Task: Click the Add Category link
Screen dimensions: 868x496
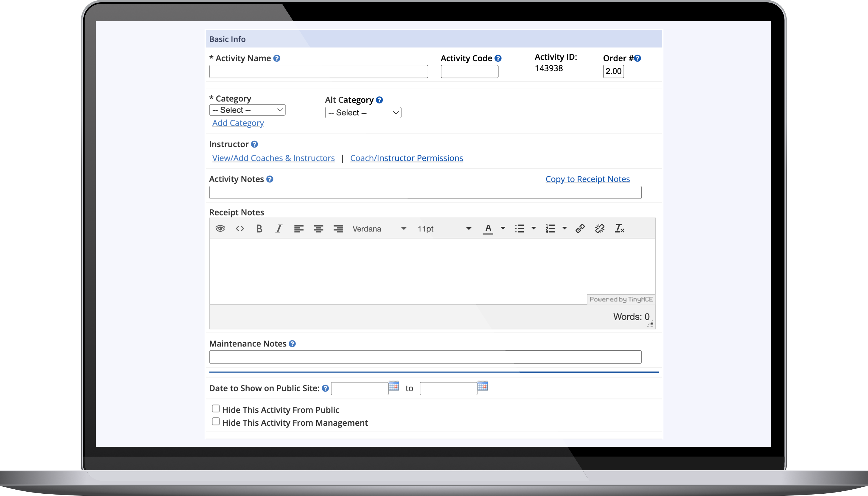Action: point(238,123)
